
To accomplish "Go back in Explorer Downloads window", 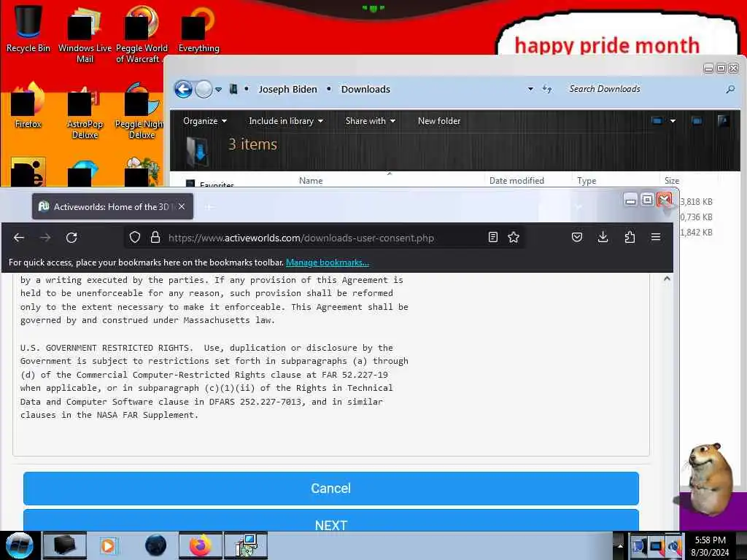I will coord(183,89).
